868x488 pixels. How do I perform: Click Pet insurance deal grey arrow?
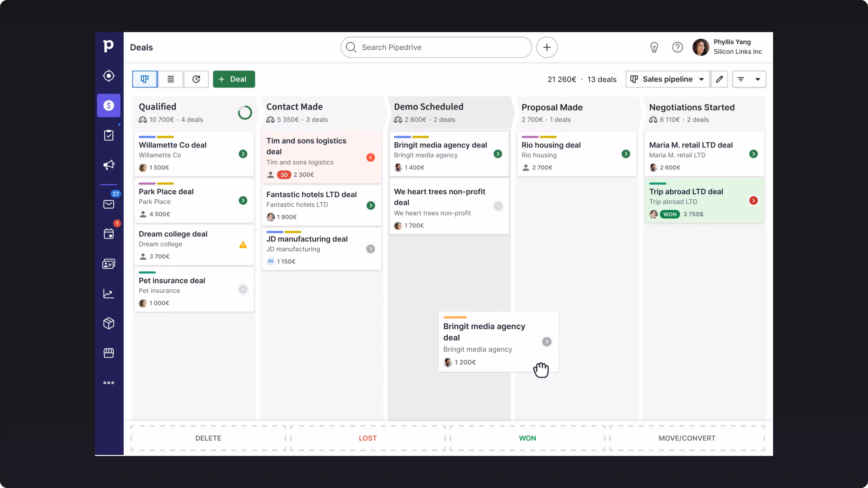[243, 289]
